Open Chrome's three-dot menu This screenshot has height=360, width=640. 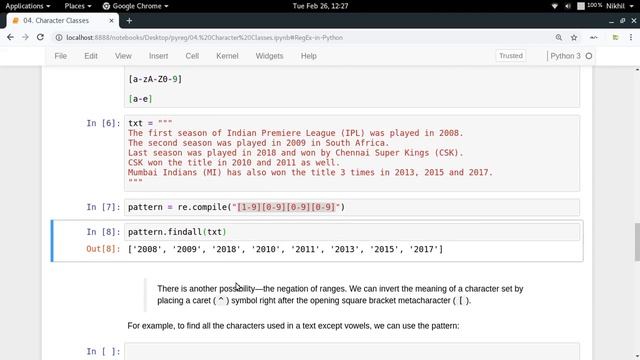point(631,37)
